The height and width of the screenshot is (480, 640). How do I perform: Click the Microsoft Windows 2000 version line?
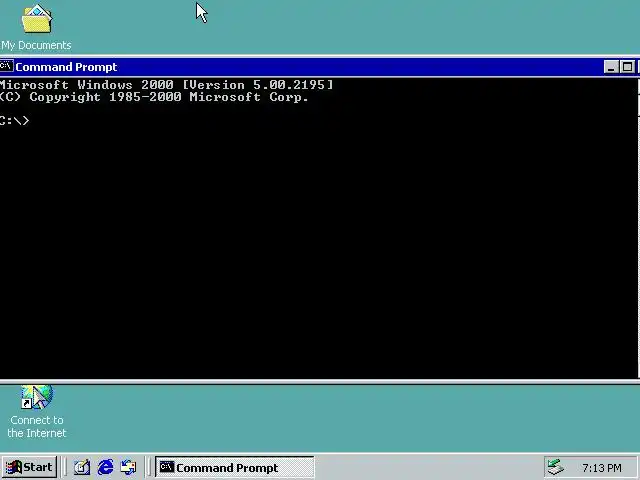pyautogui.click(x=167, y=85)
